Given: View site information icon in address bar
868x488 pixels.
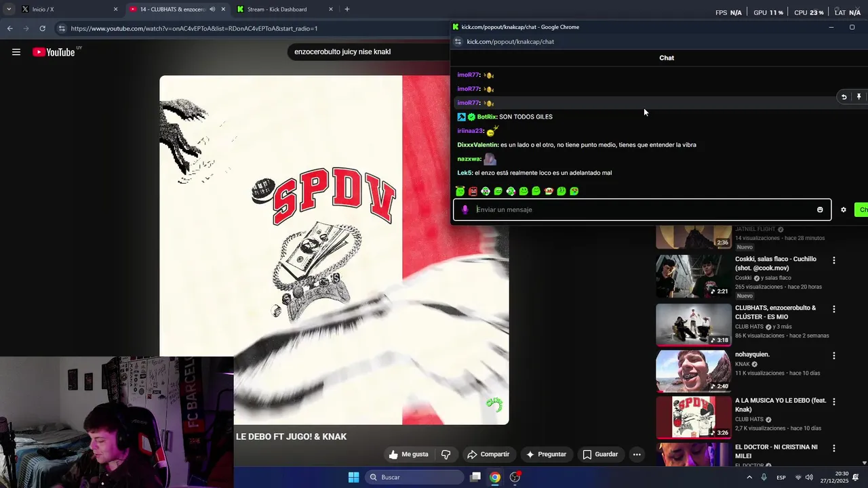Looking at the screenshot, I should 62,28.
